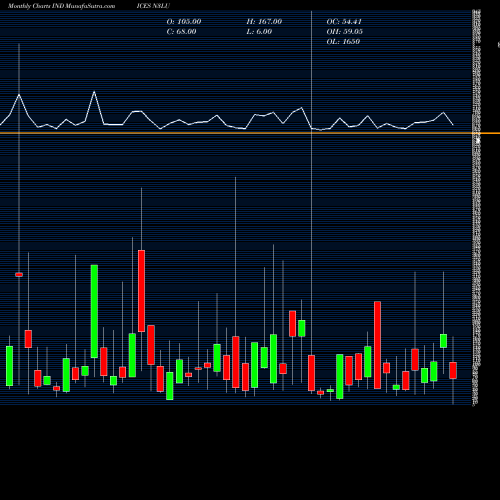
Task: Select the OL: 1650 reading
Action: click(343, 42)
